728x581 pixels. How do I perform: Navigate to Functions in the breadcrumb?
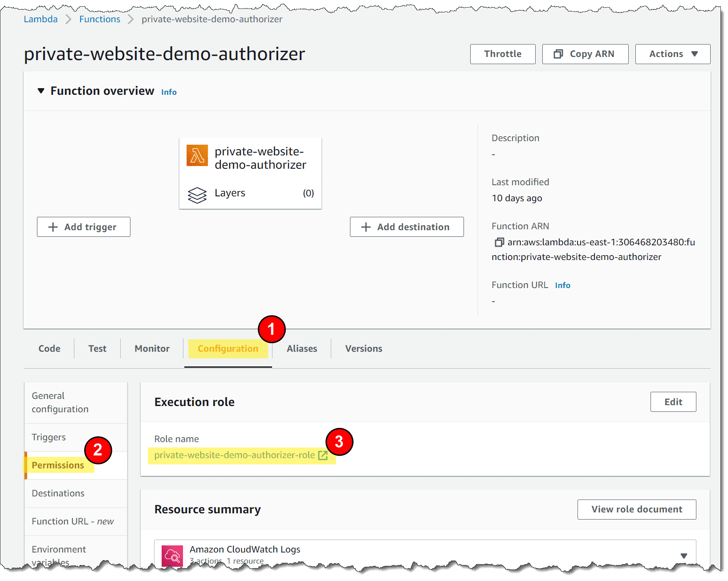point(100,19)
